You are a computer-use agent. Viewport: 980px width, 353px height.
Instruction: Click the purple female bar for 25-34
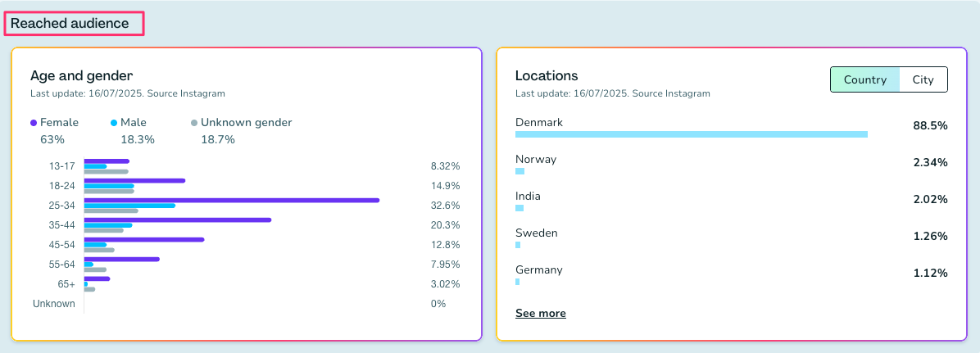[x=231, y=200]
